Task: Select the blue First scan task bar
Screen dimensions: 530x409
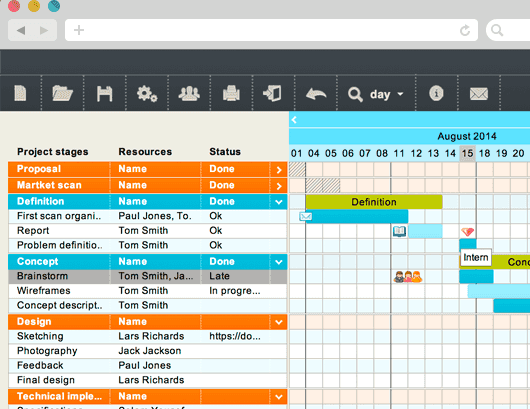Action: click(x=357, y=216)
